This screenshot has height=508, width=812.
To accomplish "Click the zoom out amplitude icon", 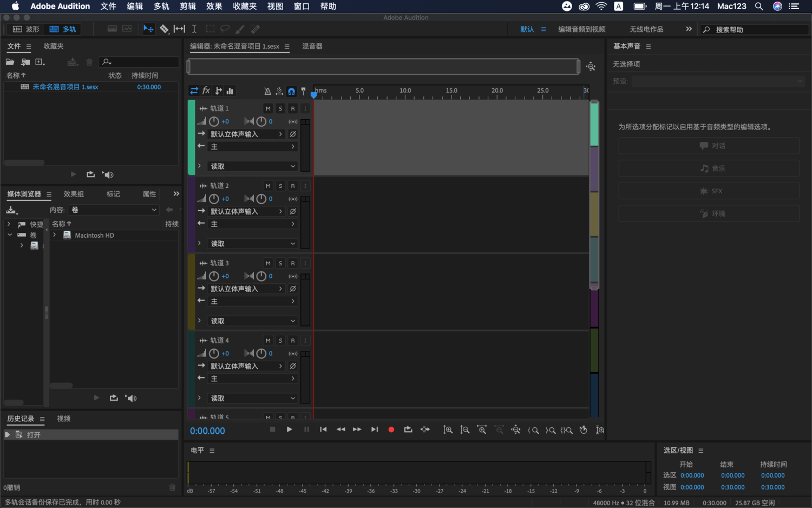I will (465, 429).
